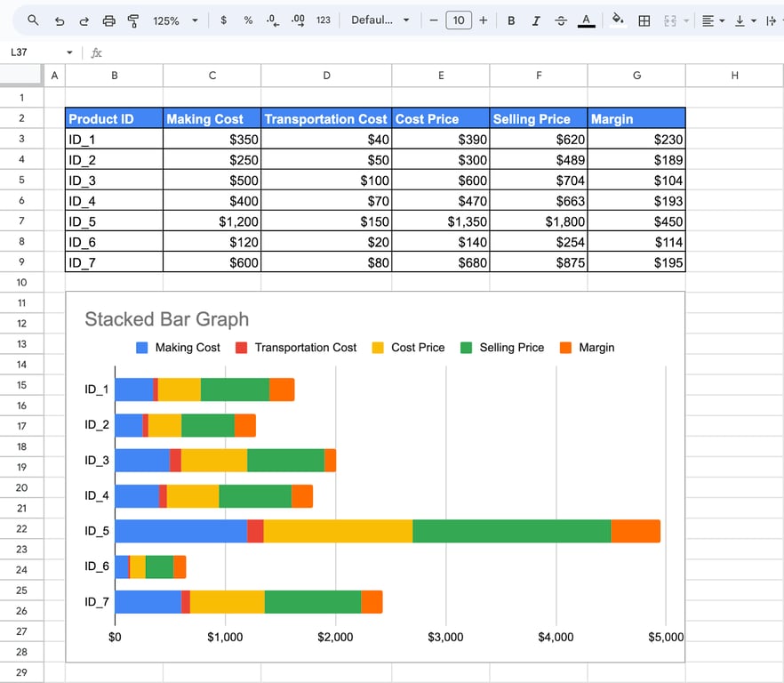Redo the last action
Screen dimensions: 784x683
[84, 20]
